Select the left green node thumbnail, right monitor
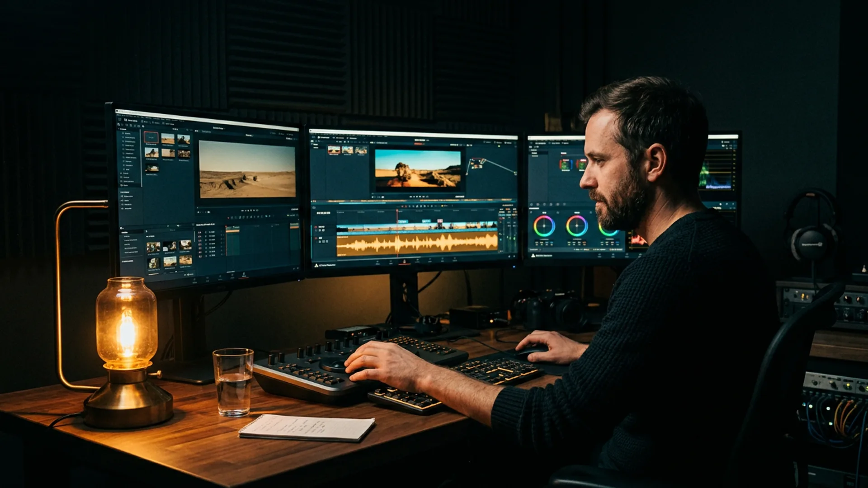This screenshot has width=868, height=488. point(565,164)
